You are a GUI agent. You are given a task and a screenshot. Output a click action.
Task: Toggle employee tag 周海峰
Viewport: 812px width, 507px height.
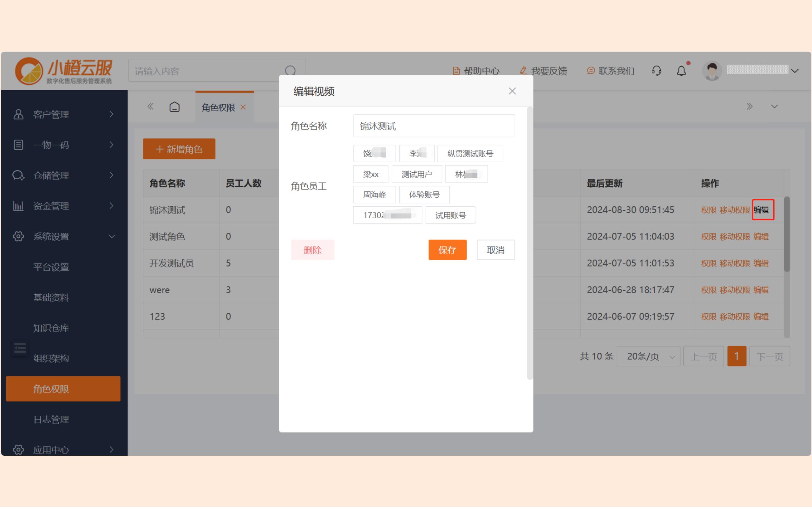pos(375,195)
